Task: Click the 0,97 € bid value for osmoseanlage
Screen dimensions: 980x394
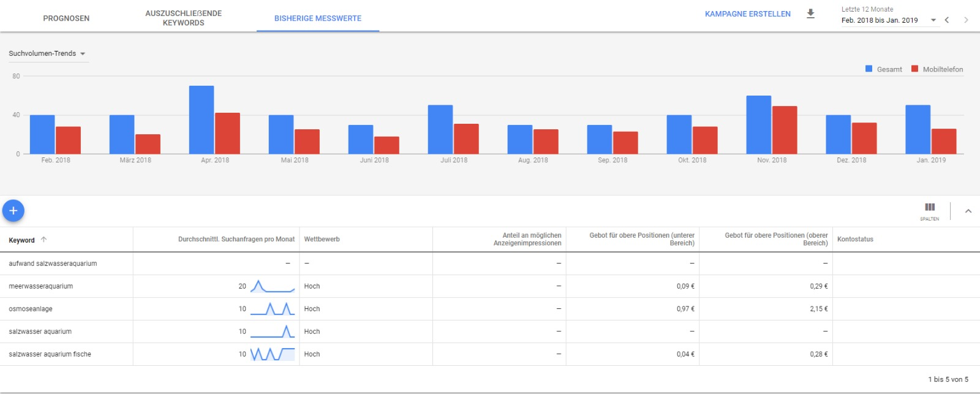Action: coord(685,309)
